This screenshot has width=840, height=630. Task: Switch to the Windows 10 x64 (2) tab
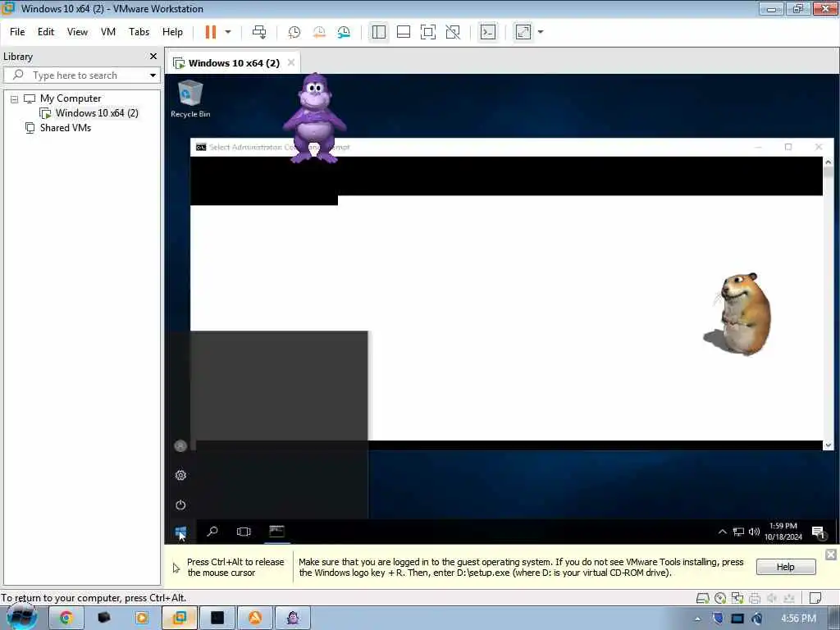pos(234,63)
